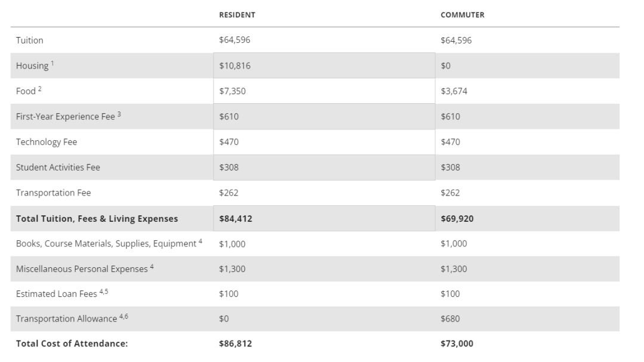Image resolution: width=644 pixels, height=362 pixels.
Task: Open footnote 3 beside First-Year Experience Fee
Action: coord(119,114)
